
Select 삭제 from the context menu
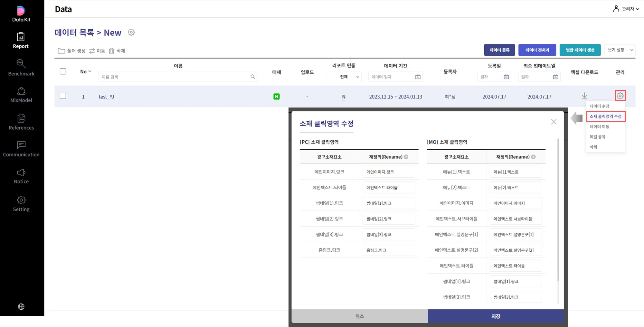[x=593, y=147]
